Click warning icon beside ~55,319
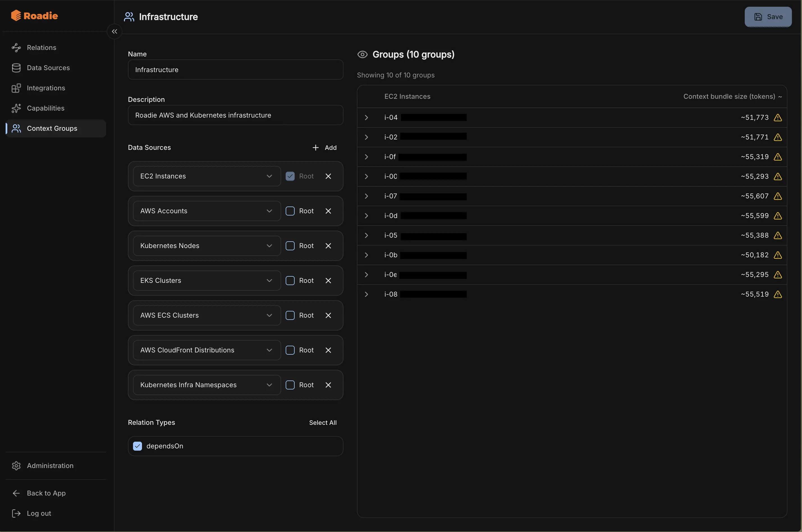 click(x=778, y=157)
